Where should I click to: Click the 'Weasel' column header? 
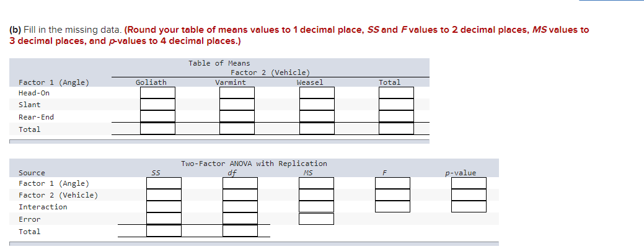[310, 82]
